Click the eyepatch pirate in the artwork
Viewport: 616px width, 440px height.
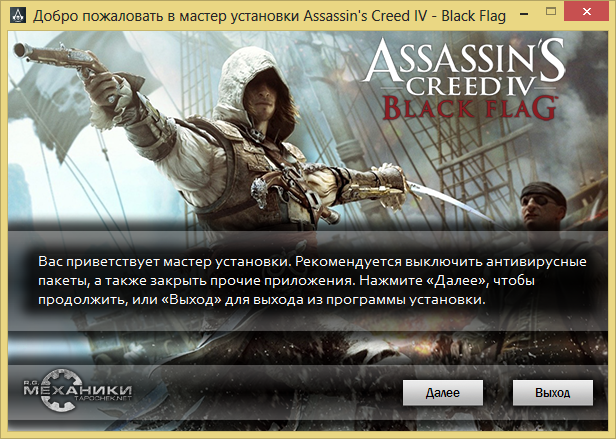point(543,206)
